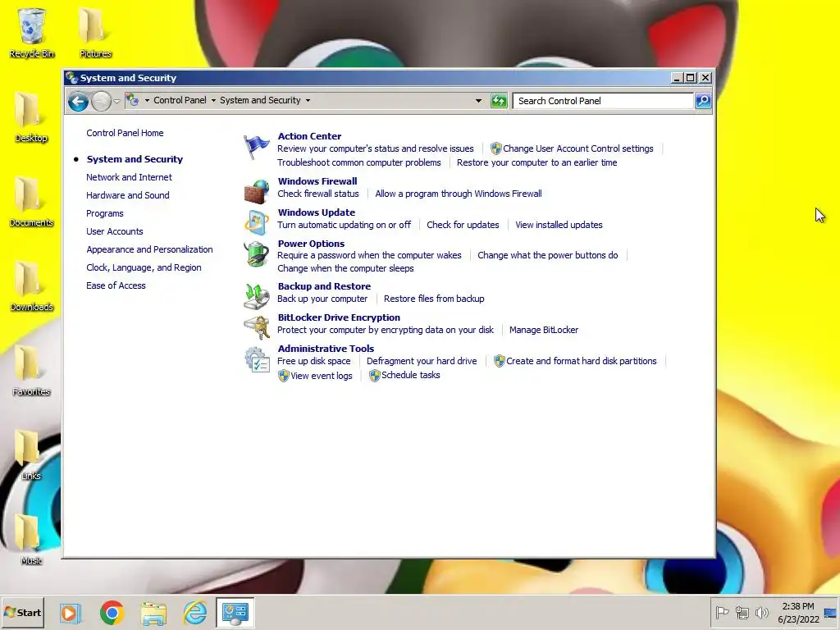The height and width of the screenshot is (630, 840).
Task: Go back with the blue Back arrow
Action: coord(78,101)
